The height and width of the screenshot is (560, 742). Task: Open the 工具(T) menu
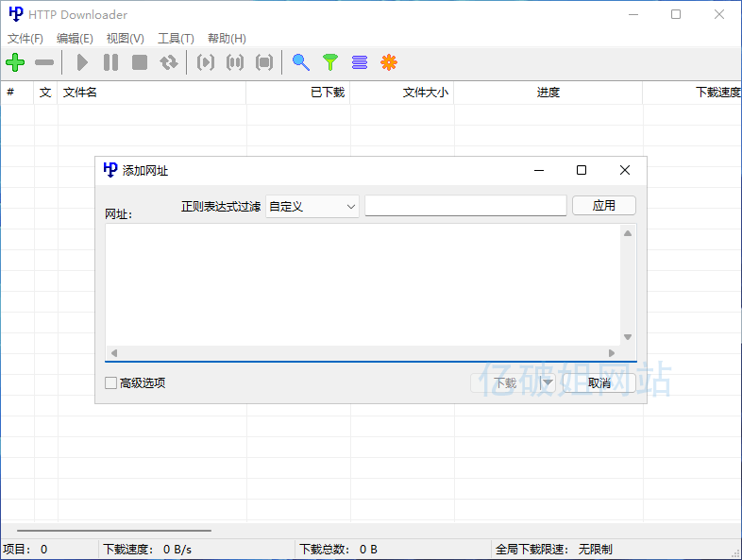point(176,39)
